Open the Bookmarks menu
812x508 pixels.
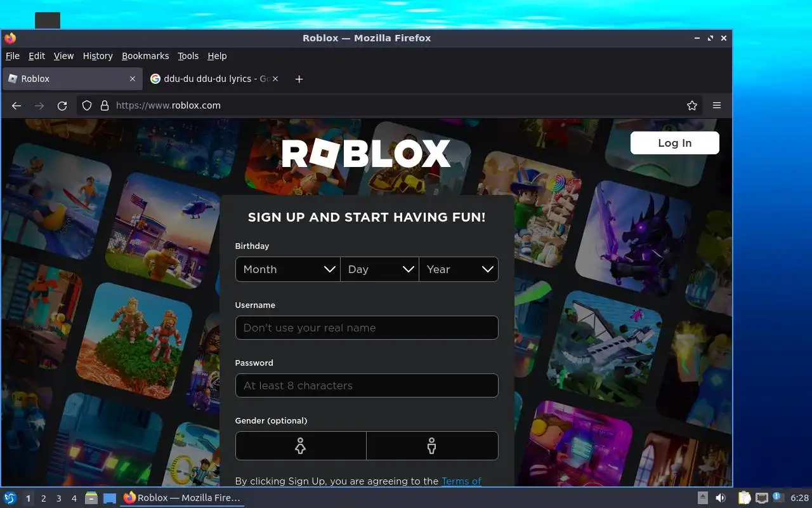[x=145, y=56]
